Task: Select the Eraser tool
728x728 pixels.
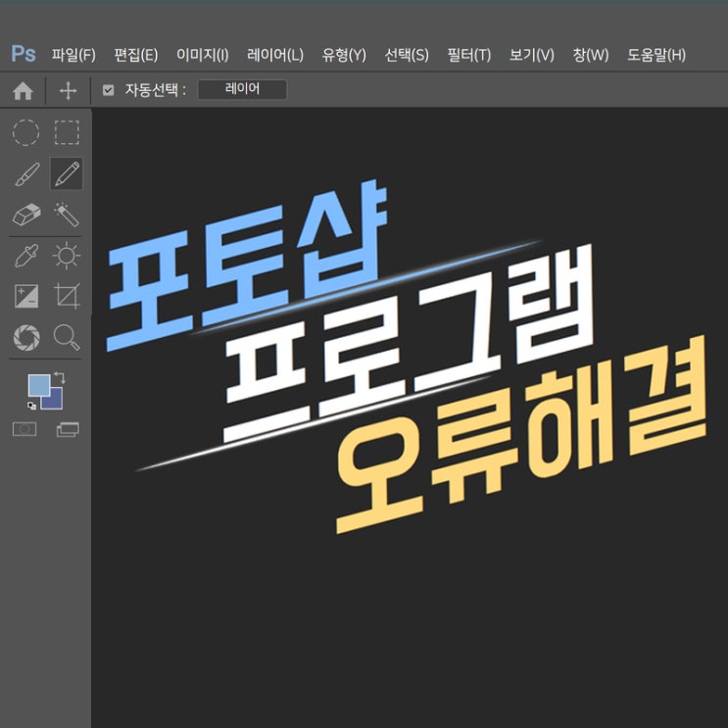Action: [x=26, y=215]
